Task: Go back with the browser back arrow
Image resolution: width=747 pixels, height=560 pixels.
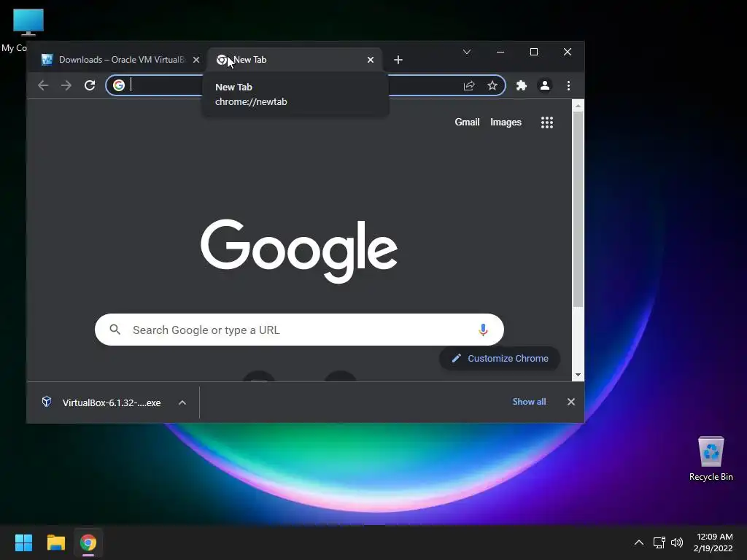Action: pyautogui.click(x=43, y=85)
